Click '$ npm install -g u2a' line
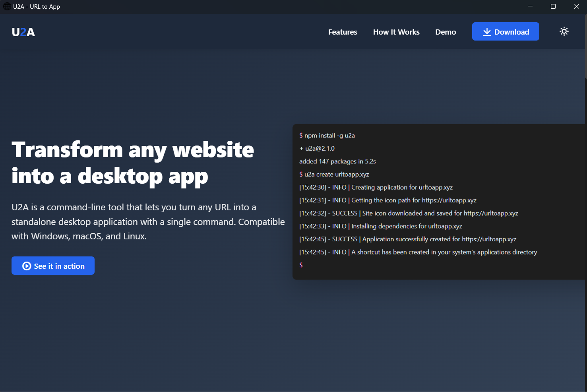Screen dimensions: 587x392 pos(327,136)
